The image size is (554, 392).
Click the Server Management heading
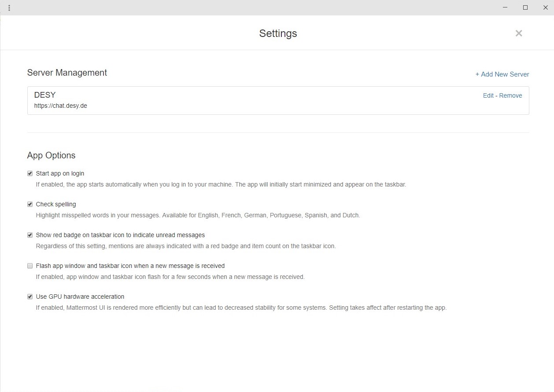tap(67, 73)
